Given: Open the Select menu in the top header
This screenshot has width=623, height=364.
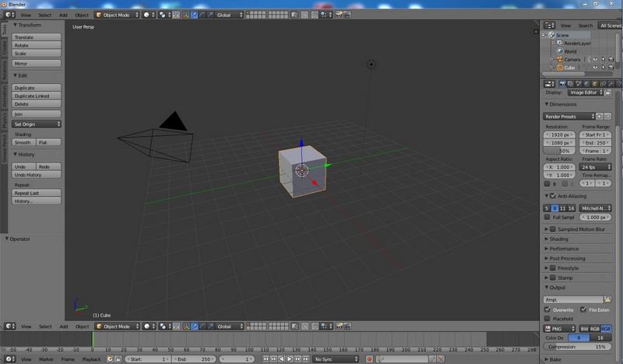Looking at the screenshot, I should [x=45, y=15].
